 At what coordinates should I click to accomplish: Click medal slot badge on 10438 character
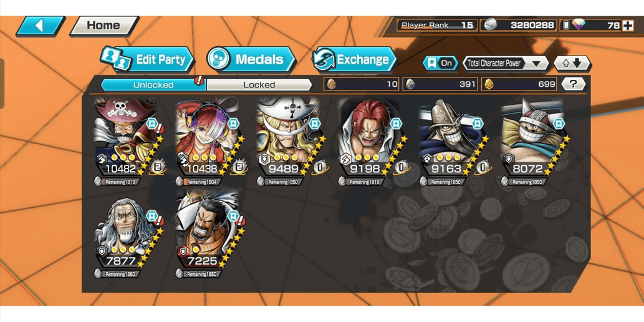(239, 167)
